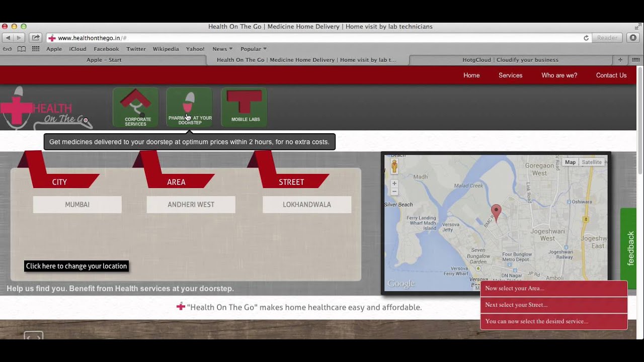
Task: Open the Services menu item
Action: [x=510, y=75]
